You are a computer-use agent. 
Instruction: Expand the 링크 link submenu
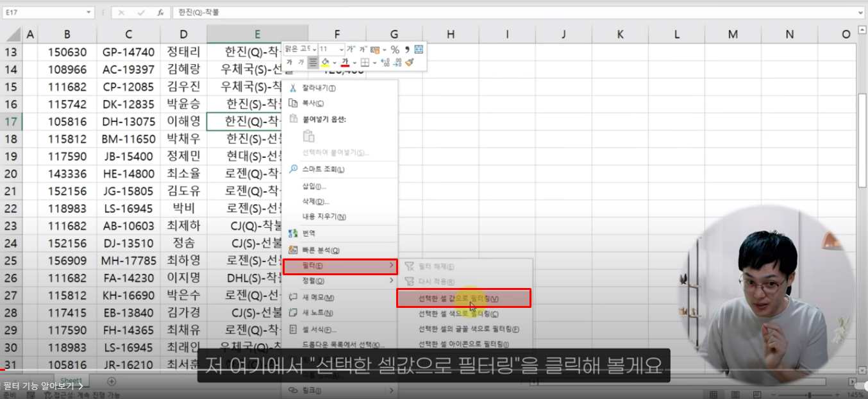coord(340,390)
